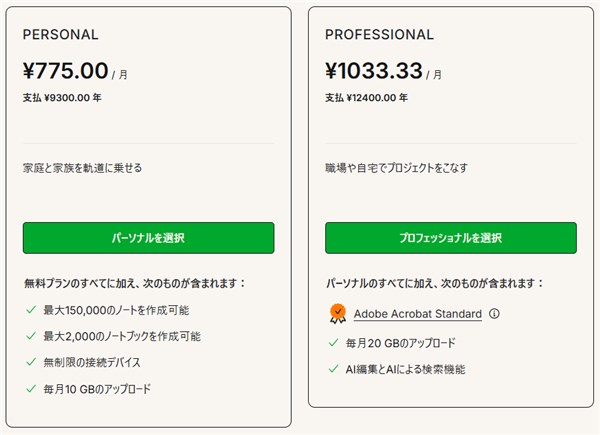
Task: Click the プロフェッショナルを選択 green button
Action: coord(451,238)
